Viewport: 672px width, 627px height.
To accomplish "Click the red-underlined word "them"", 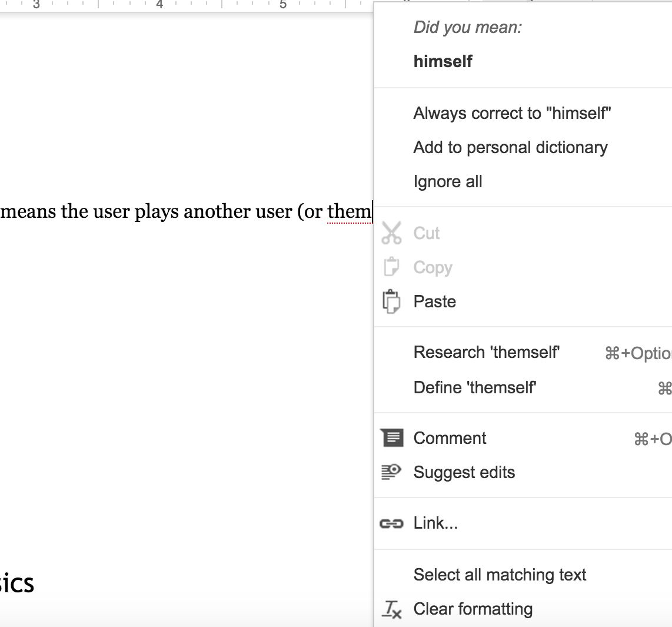I will pos(349,211).
